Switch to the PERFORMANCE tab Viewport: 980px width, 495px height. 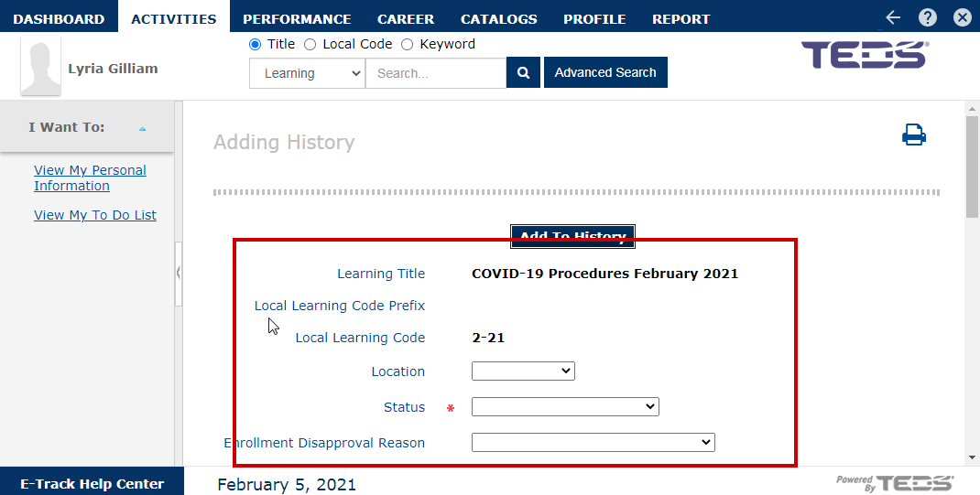(297, 18)
